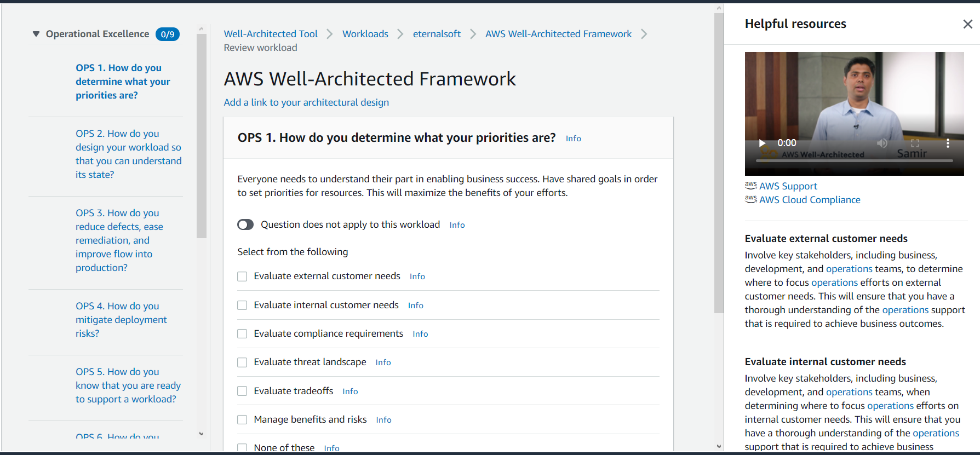Check None of these option
This screenshot has height=455, width=980.
(x=242, y=448)
